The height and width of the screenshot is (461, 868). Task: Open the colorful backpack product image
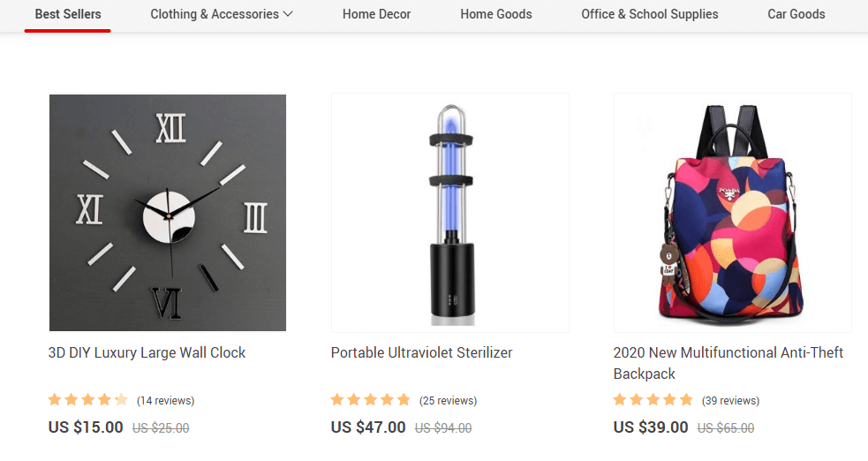pyautogui.click(x=732, y=213)
